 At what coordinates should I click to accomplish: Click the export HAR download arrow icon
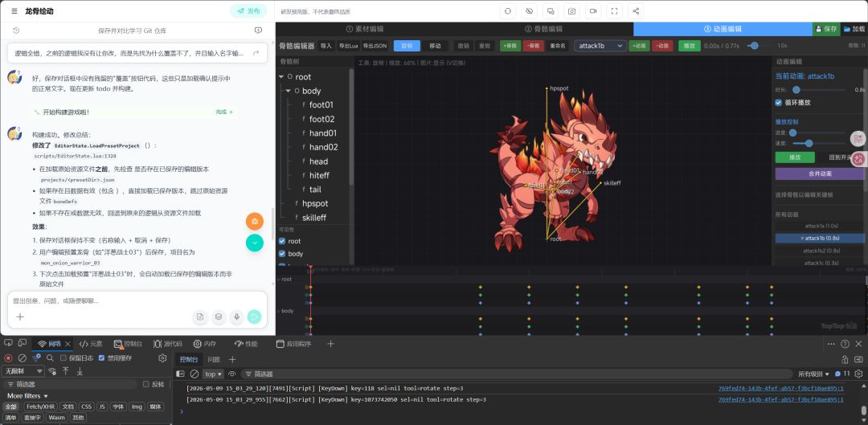80,370
